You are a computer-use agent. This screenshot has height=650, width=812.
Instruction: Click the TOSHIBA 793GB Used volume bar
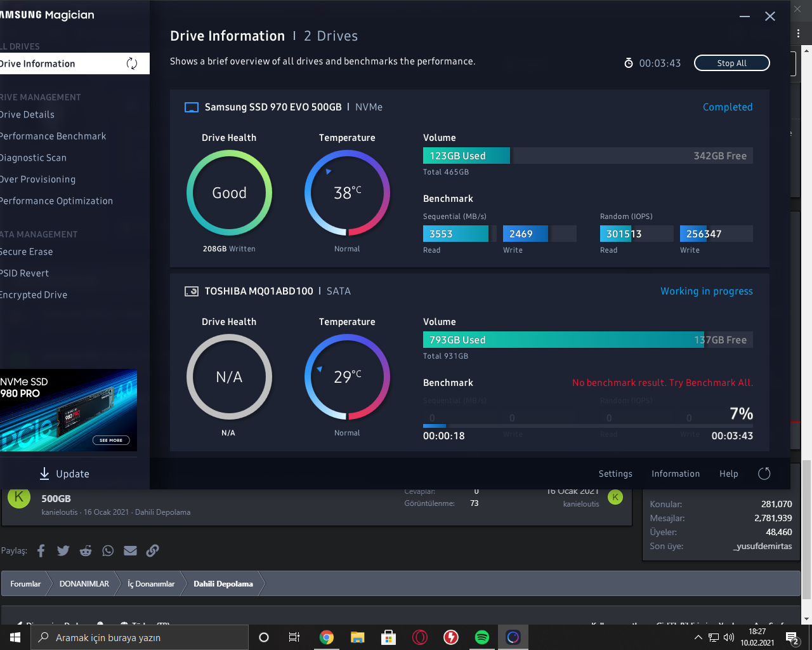(x=564, y=340)
